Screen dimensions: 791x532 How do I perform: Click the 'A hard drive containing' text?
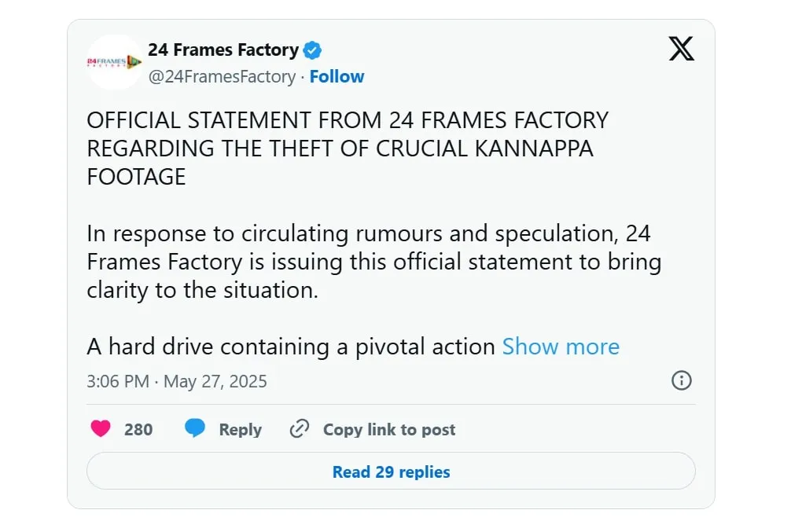point(291,347)
